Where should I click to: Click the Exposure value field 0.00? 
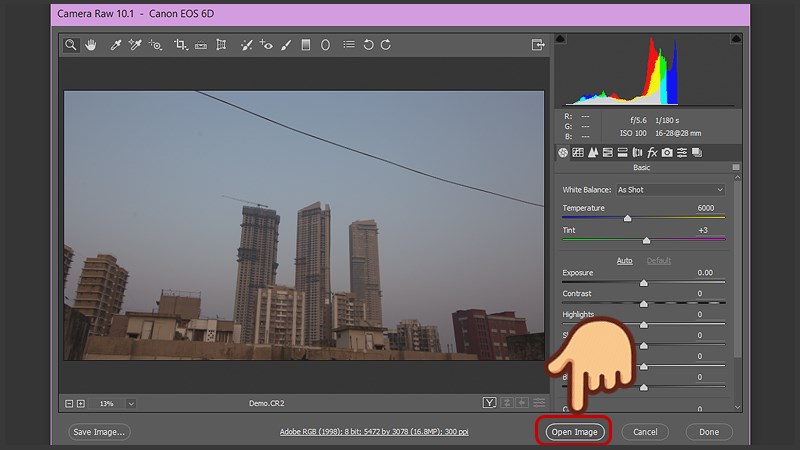pos(705,273)
